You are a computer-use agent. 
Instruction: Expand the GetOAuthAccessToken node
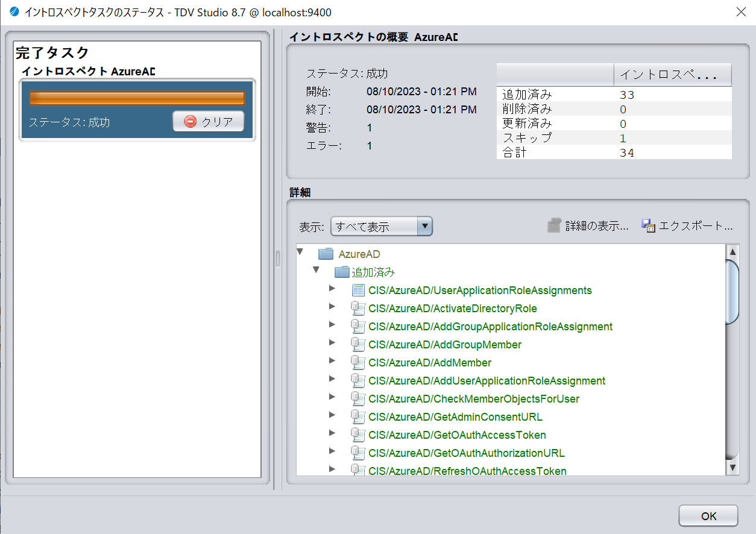(332, 433)
